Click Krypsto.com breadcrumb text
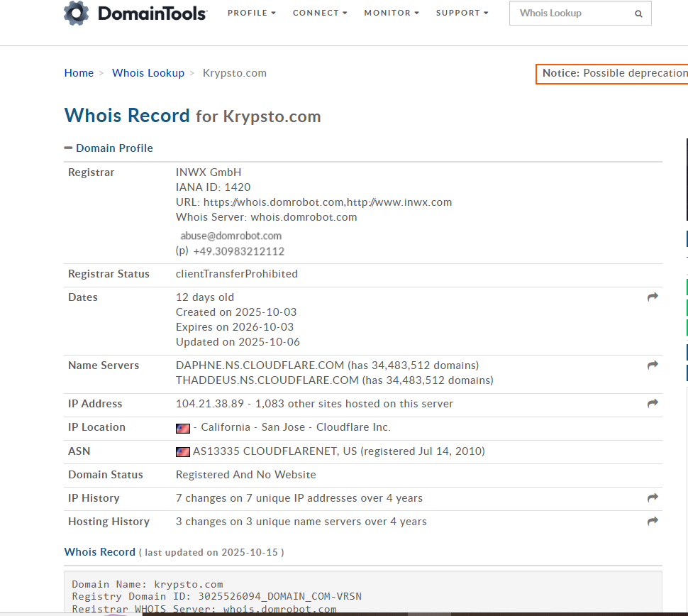 (235, 73)
